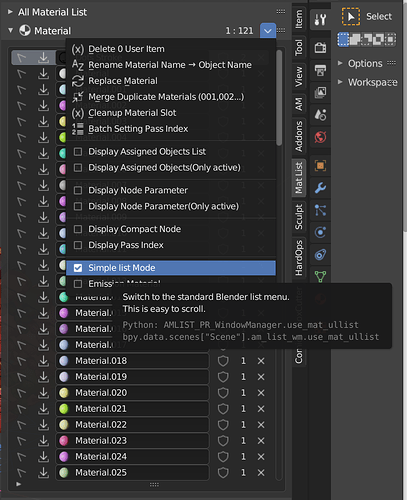This screenshot has height=500, width=407.
Task: Choose Rename Material Name to Object Name
Action: pos(171,65)
